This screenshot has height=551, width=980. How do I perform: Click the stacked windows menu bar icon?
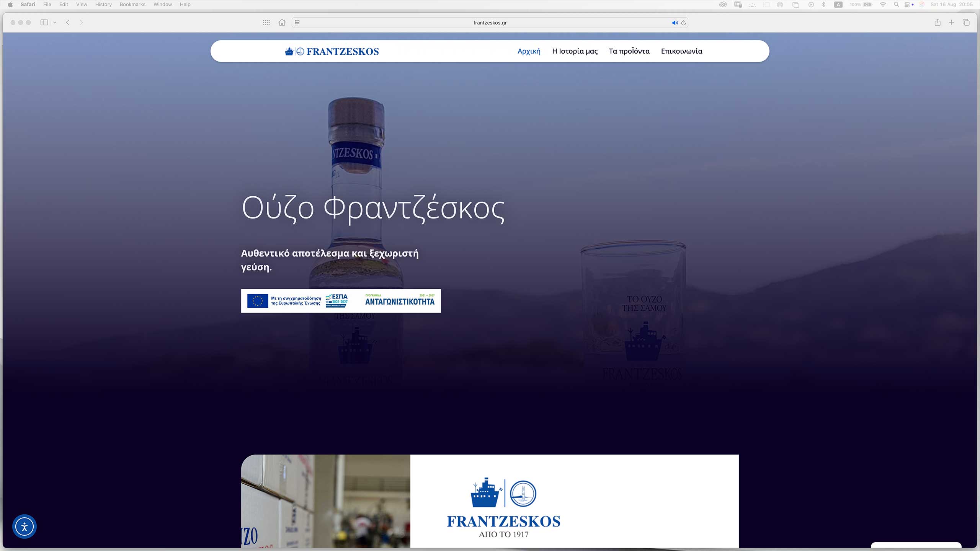pyautogui.click(x=795, y=5)
